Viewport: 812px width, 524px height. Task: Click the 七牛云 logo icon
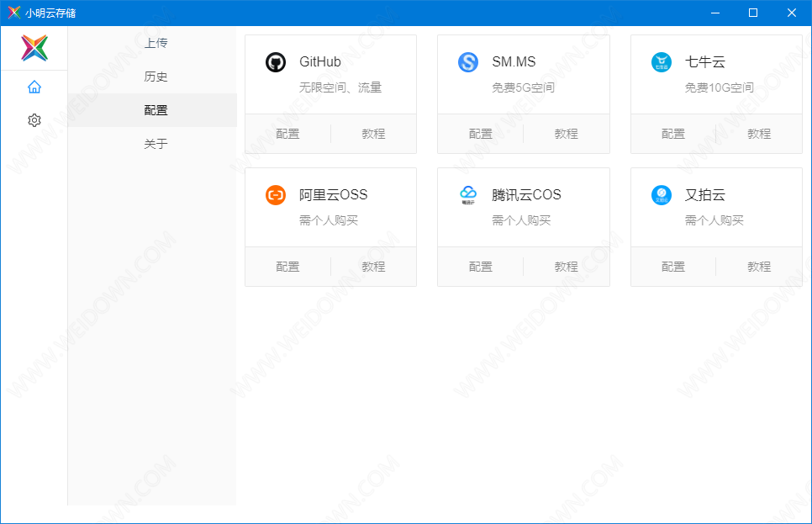[662, 62]
